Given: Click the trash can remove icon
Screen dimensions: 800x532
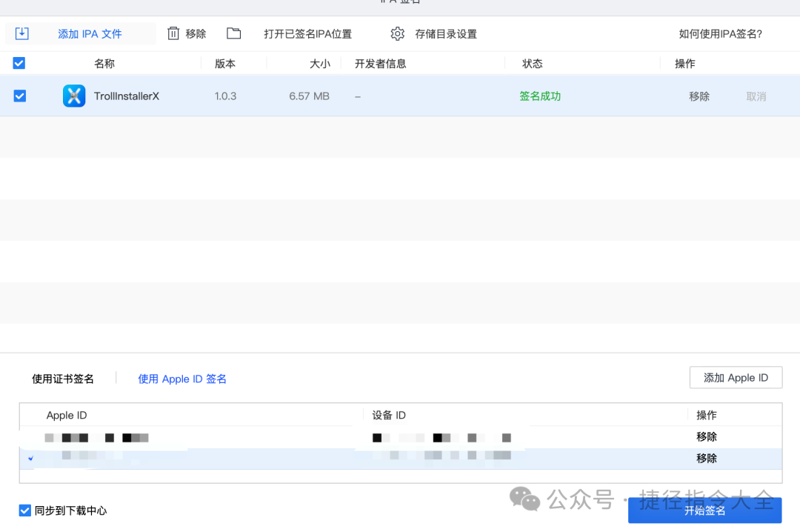Looking at the screenshot, I should pyautogui.click(x=173, y=33).
